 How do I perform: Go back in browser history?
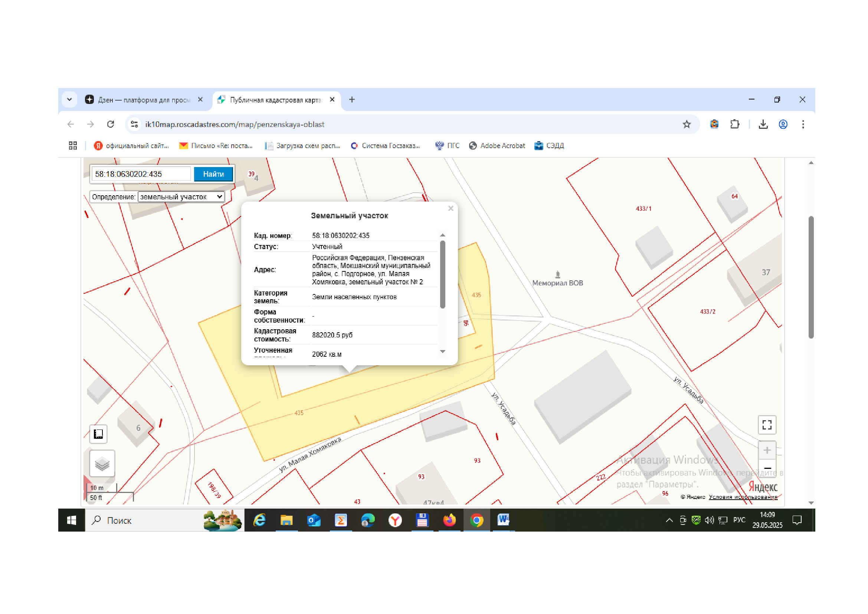coord(71,124)
